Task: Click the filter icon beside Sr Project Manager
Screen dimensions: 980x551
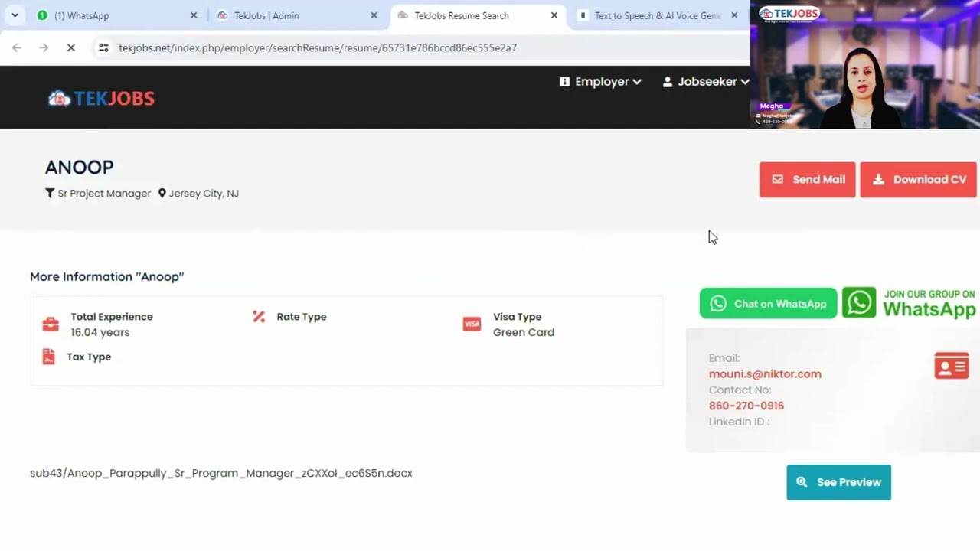Action: click(50, 194)
